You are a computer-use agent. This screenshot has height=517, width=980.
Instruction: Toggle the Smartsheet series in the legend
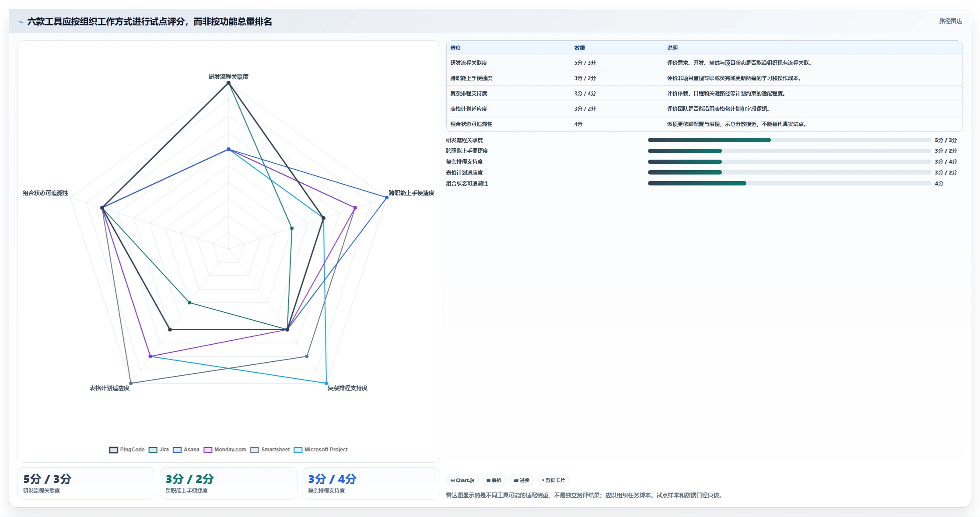[x=270, y=450]
